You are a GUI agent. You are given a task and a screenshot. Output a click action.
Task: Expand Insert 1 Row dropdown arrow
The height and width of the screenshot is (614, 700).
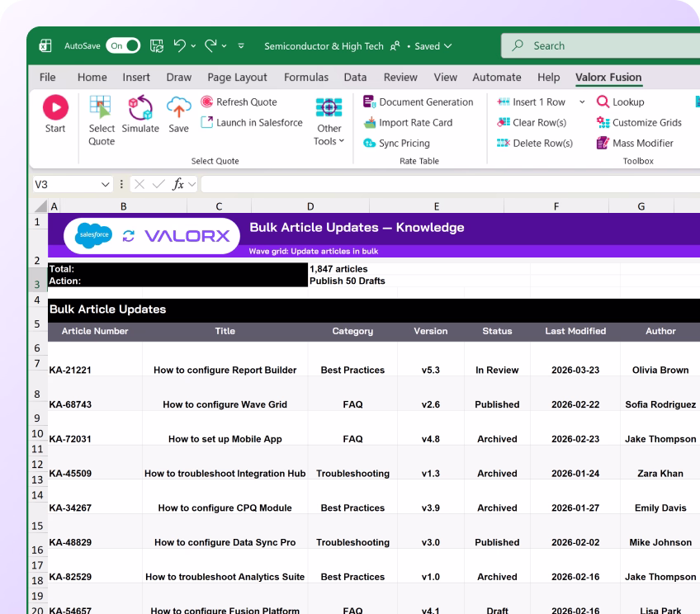coord(582,102)
